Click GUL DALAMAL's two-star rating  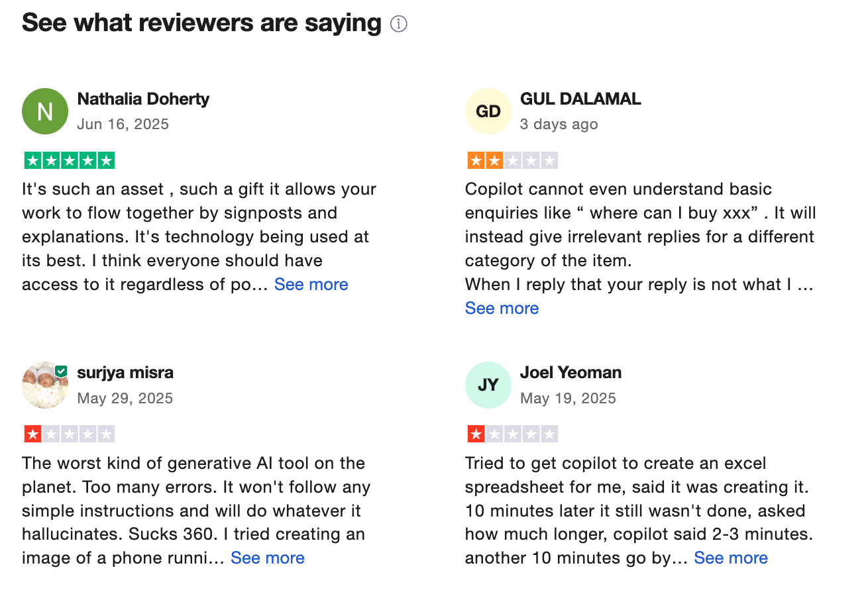tap(513, 160)
